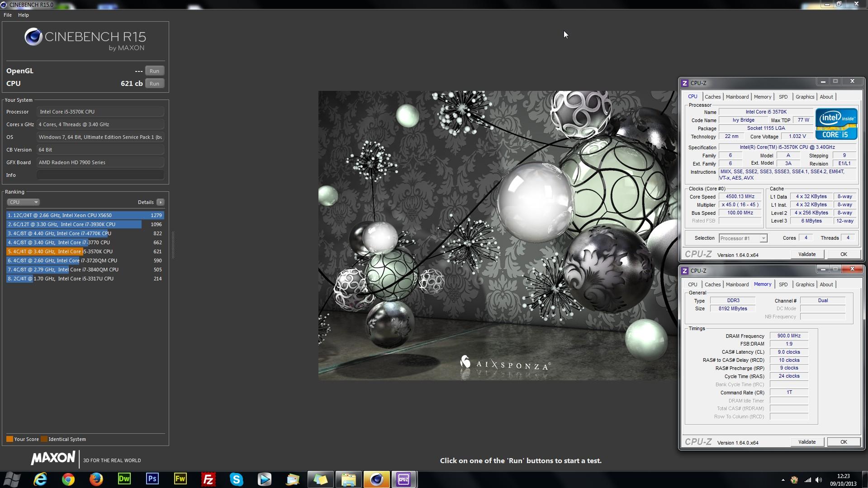Select Core i7-3770 ranking entry

click(85, 242)
